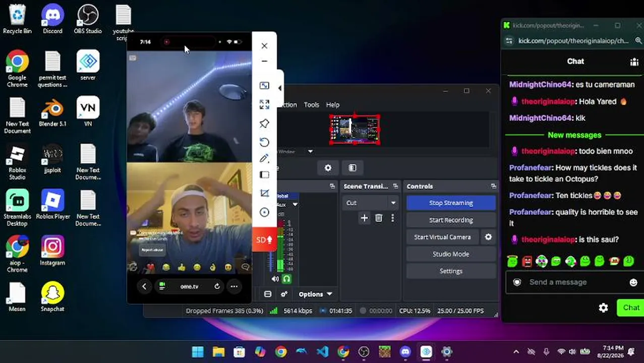This screenshot has width=644, height=363.
Task: Open the Window source dropdown arrow
Action: tap(310, 151)
